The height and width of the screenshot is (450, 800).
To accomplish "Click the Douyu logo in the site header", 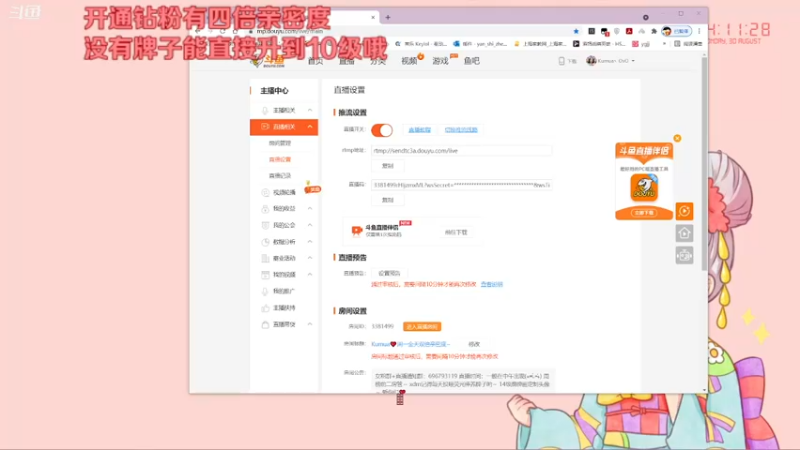I will 268,61.
